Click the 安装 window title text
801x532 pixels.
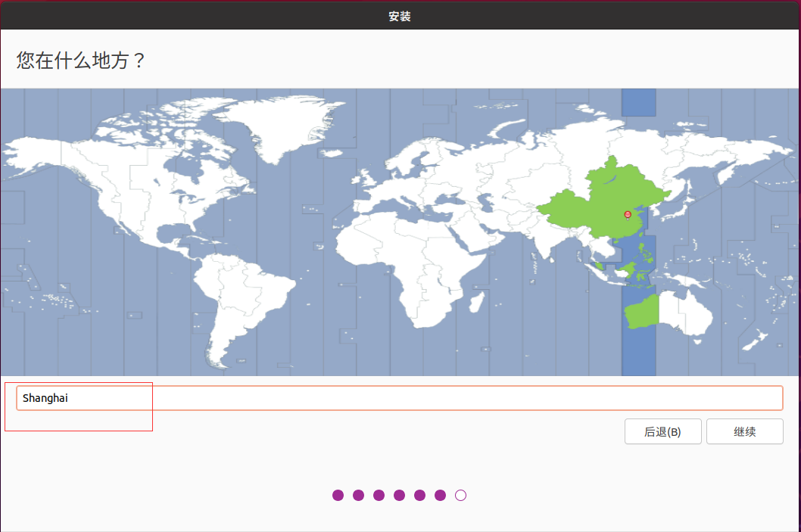click(x=400, y=17)
